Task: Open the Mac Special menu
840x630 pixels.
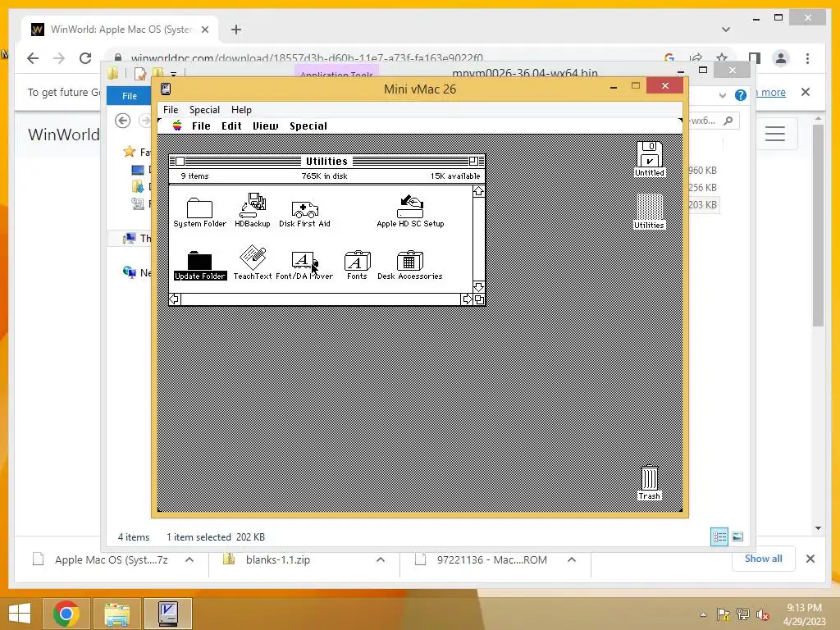Action: pos(308,126)
